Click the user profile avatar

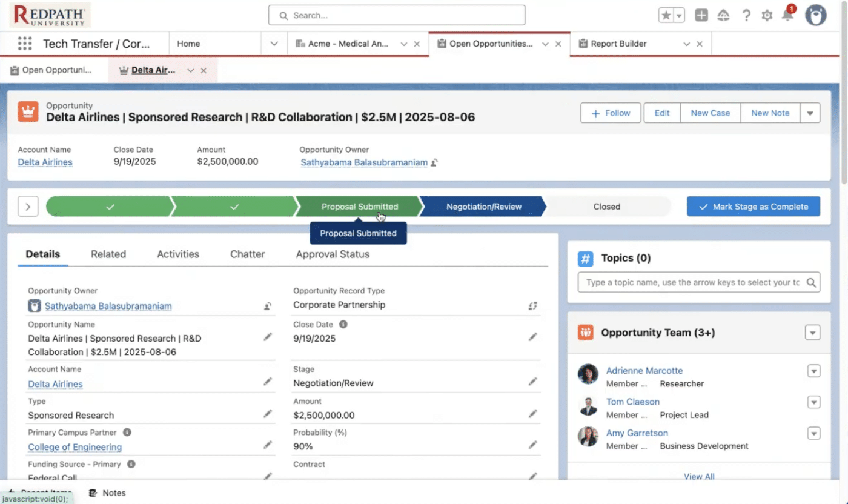816,15
